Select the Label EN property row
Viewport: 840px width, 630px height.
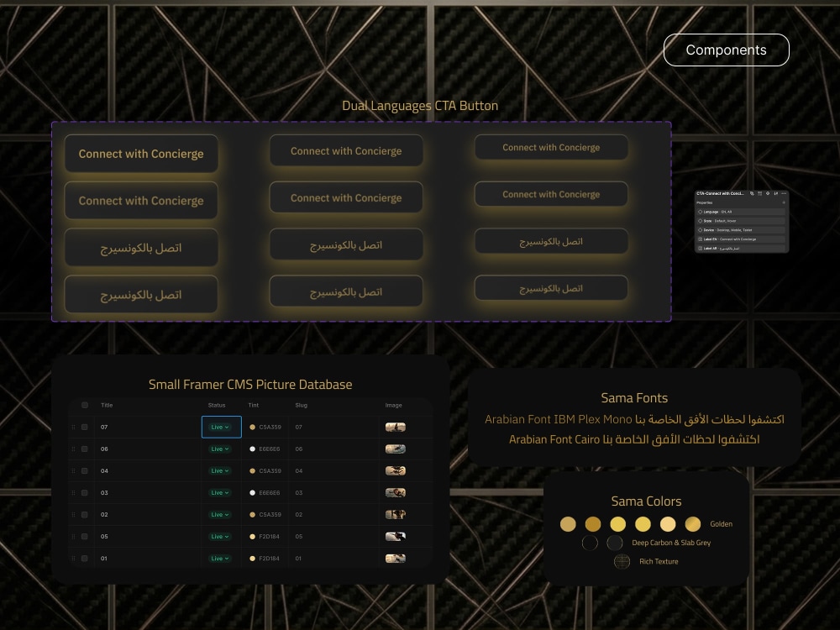pos(741,239)
